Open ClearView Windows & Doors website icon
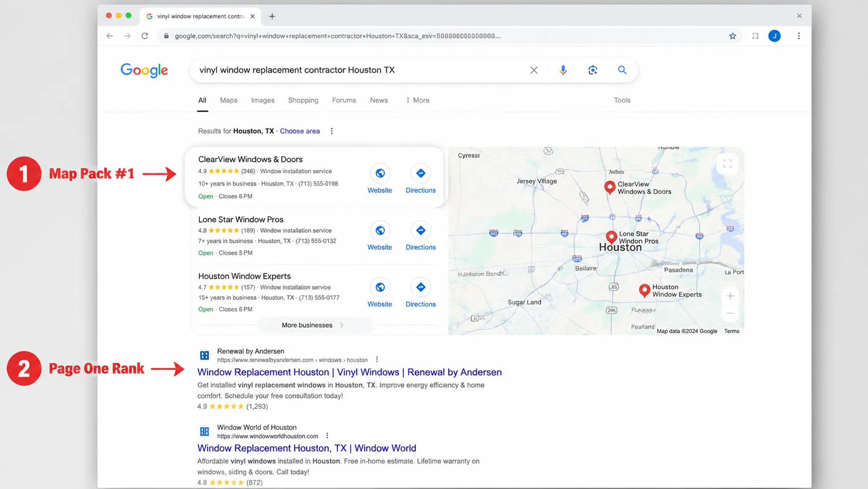The height and width of the screenshot is (489, 868). (380, 173)
